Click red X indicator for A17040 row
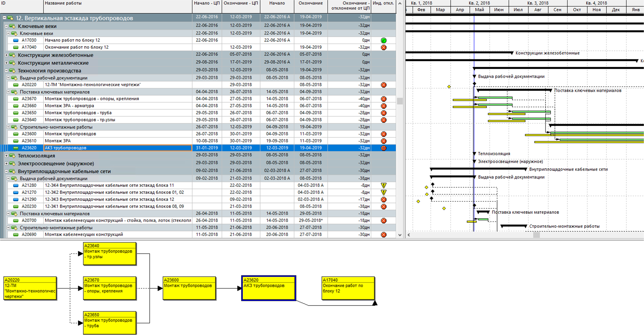Image resolution: width=644 pixels, height=335 pixels. tap(384, 48)
